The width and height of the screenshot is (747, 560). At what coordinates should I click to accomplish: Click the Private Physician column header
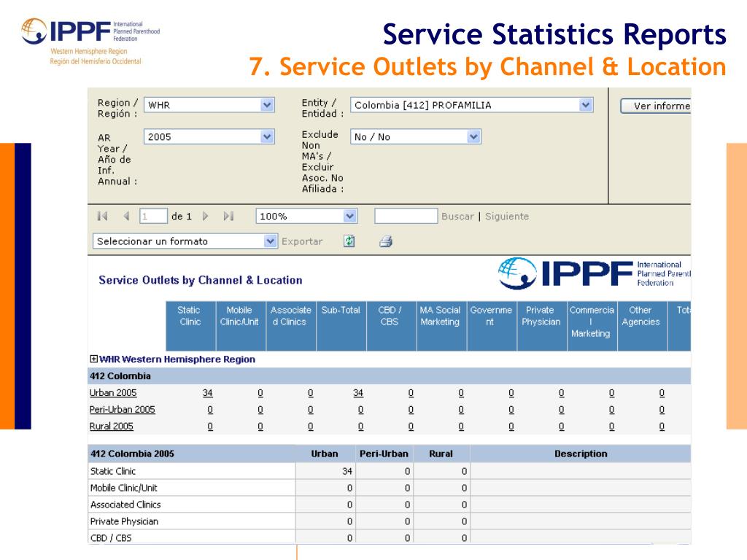[542, 326]
